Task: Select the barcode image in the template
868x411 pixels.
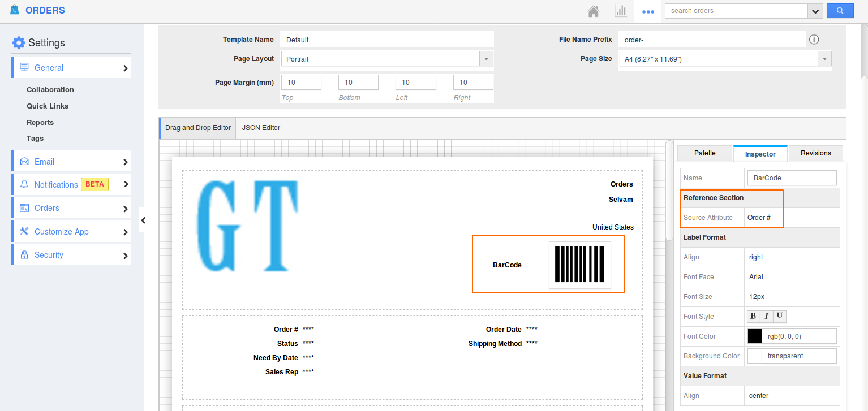Action: (x=580, y=264)
